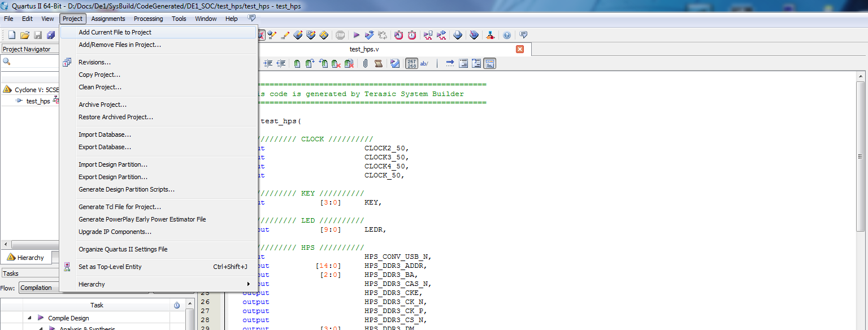Delete all bookmarks double flag icon

point(349,63)
